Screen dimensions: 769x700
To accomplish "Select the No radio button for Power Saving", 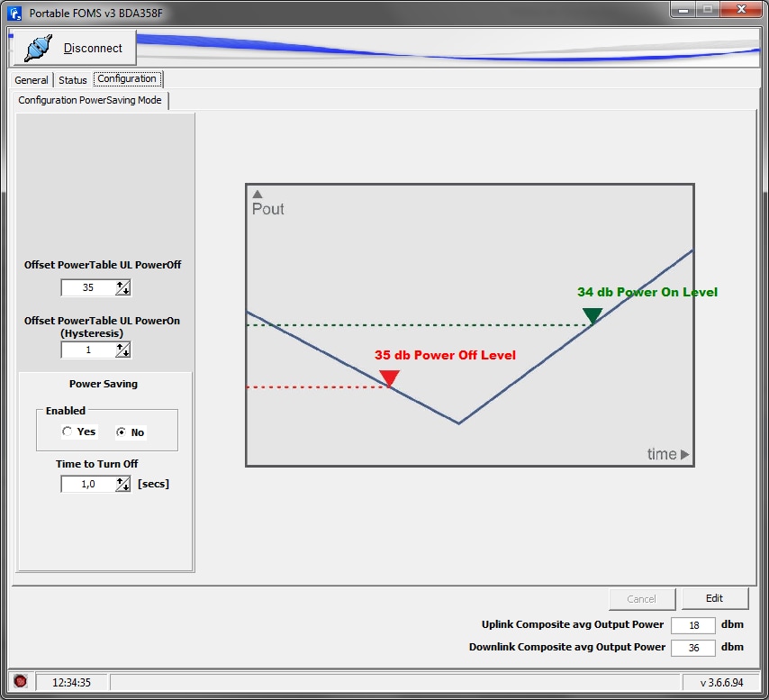I will (121, 432).
